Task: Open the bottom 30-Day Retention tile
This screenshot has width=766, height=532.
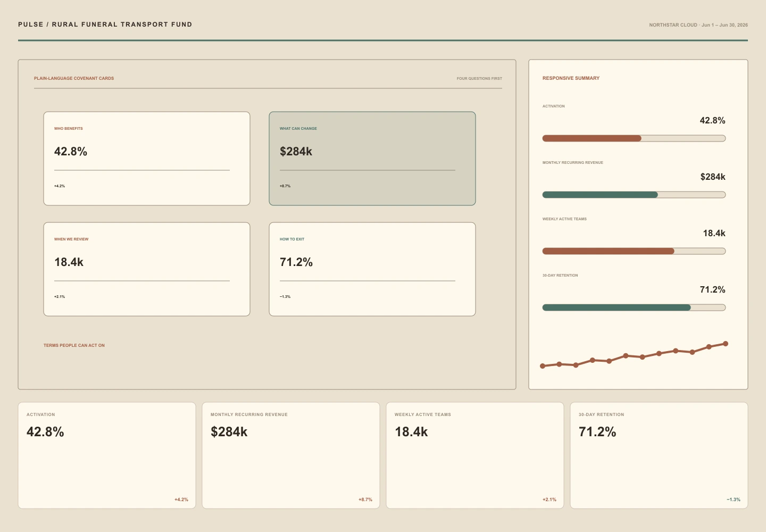Action: click(659, 455)
